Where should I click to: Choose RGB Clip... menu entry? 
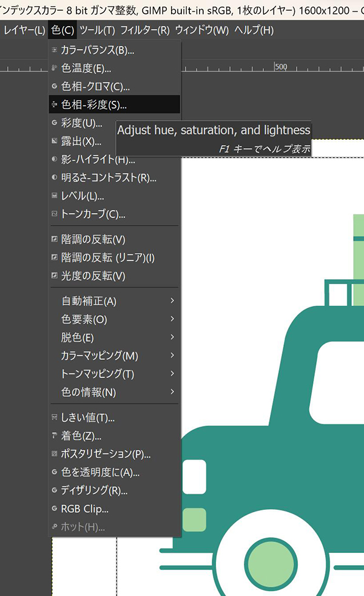point(115,509)
